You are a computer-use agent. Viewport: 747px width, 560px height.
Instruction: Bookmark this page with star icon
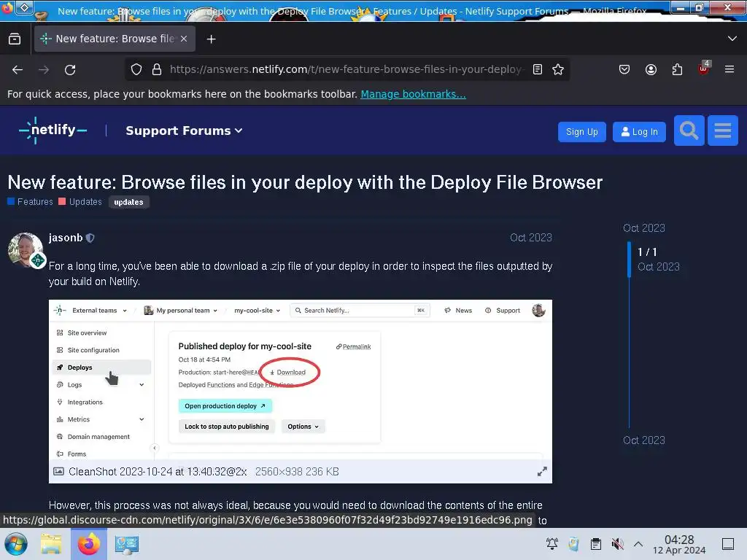558,69
